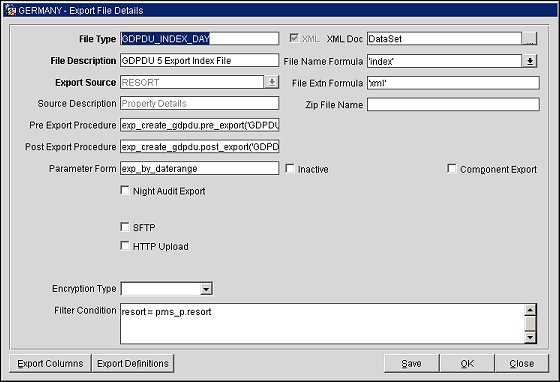Select the Export Source field
Image resolution: width=560 pixels, height=382 pixels.
192,82
